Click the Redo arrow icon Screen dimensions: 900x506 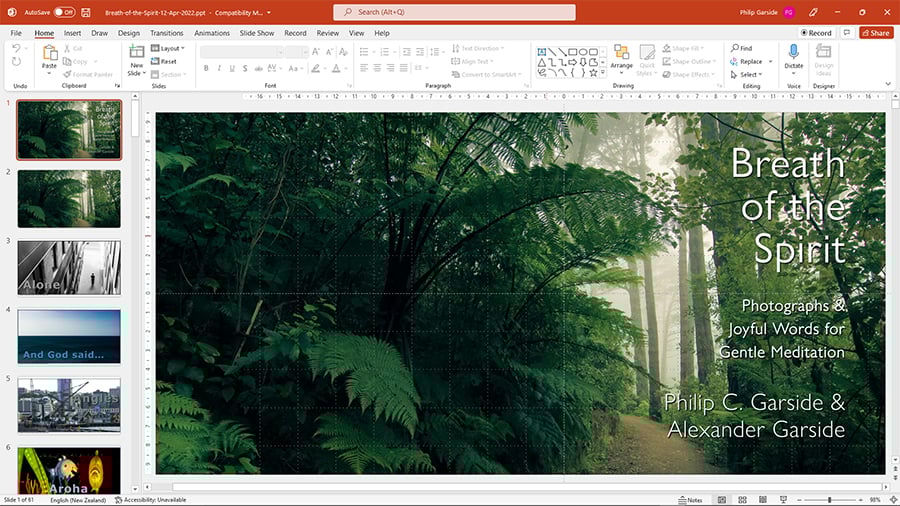[16, 62]
